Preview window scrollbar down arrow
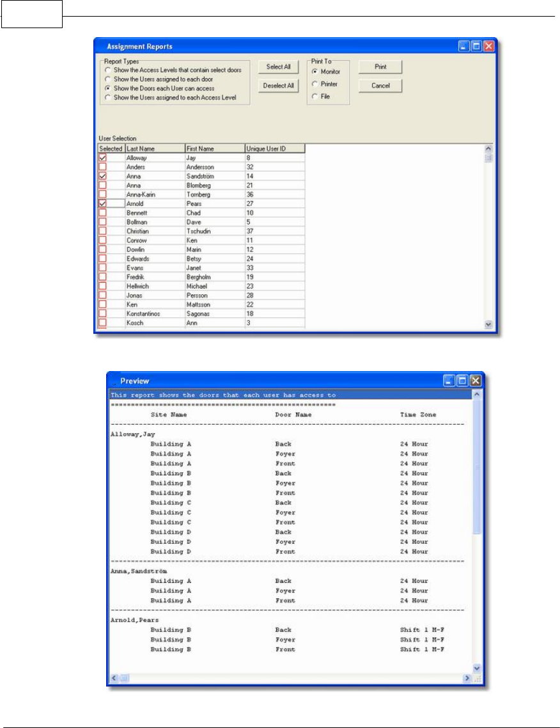Image resolution: width=560 pixels, height=728 pixels. point(476,668)
